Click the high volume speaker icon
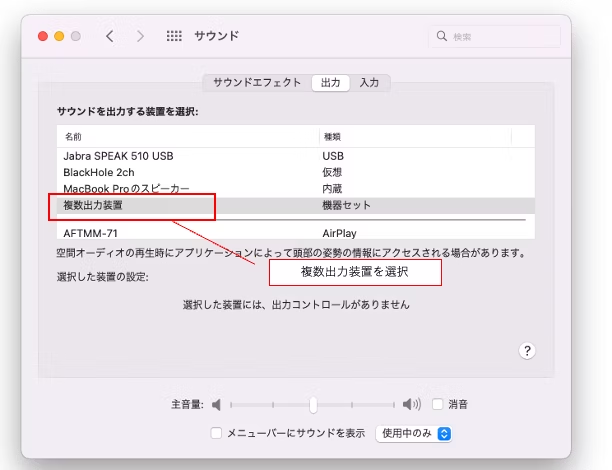The height and width of the screenshot is (470, 612). 412,404
